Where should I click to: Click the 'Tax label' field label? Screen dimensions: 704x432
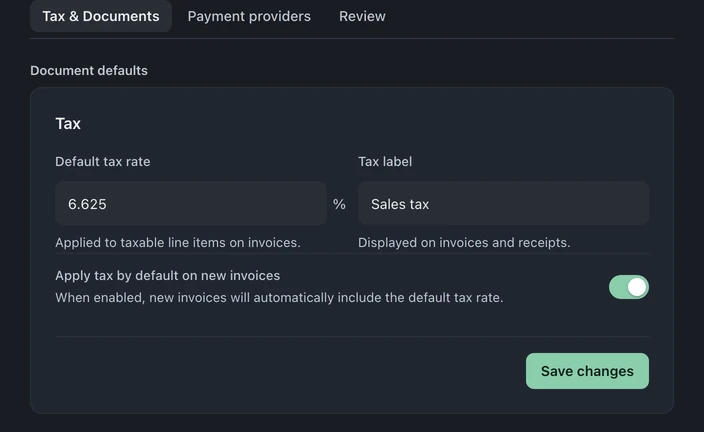pos(385,162)
